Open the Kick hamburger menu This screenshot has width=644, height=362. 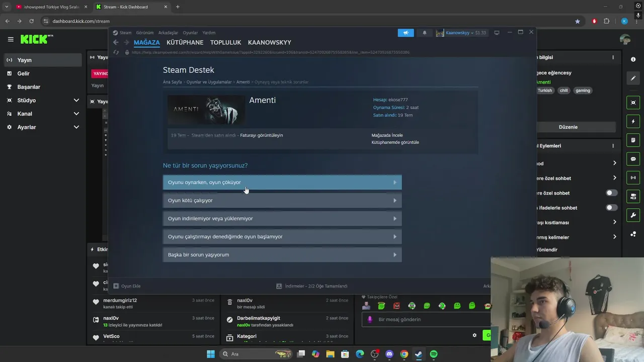(11, 39)
